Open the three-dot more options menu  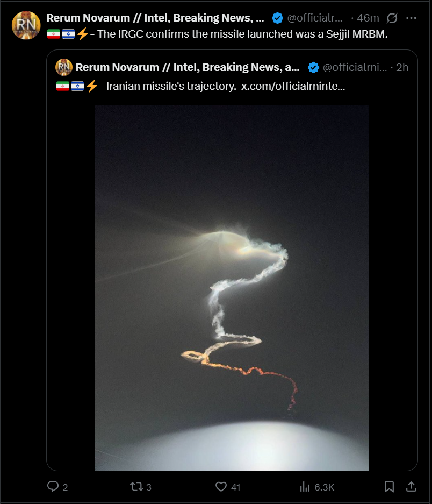(411, 18)
